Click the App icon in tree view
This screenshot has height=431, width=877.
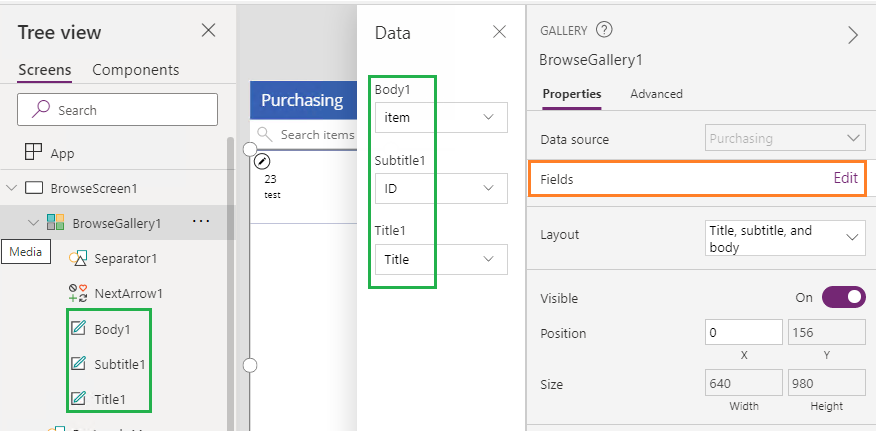(34, 153)
